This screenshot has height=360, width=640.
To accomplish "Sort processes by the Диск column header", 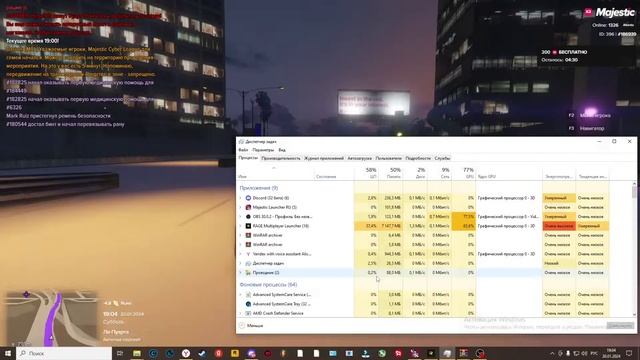I will [415, 173].
